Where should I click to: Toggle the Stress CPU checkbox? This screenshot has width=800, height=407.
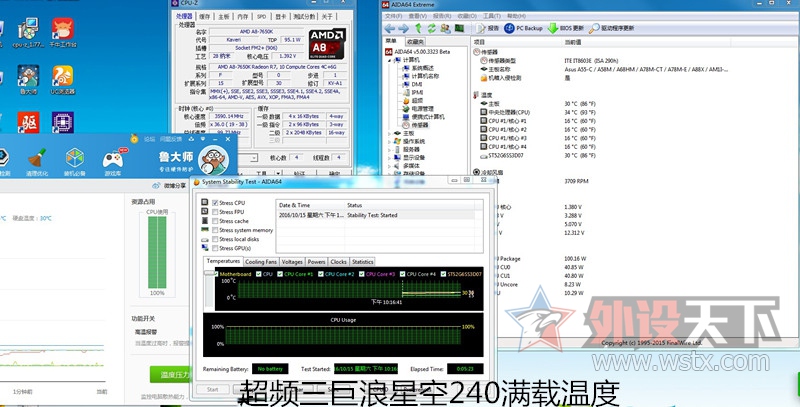pos(215,203)
